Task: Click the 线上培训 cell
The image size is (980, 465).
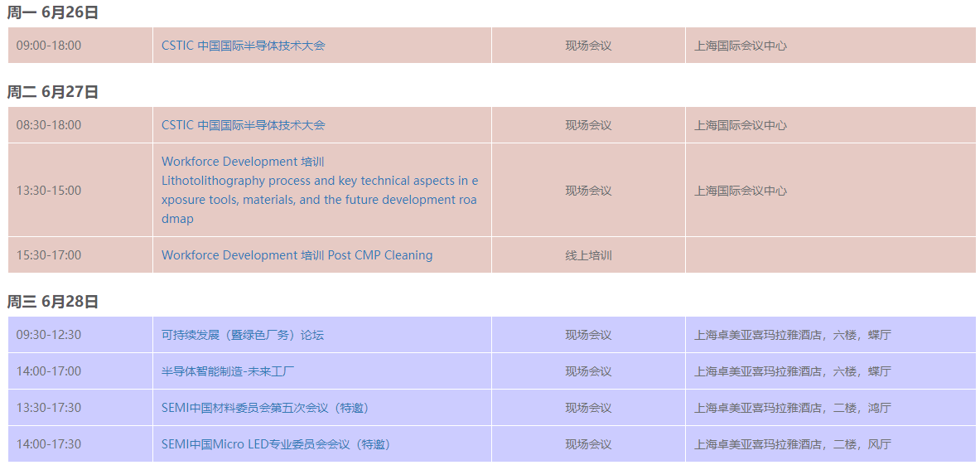Action: (588, 255)
